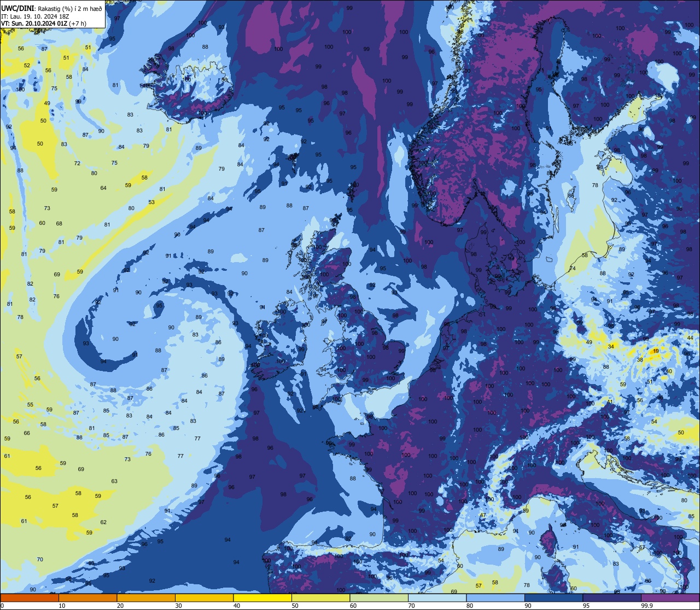Viewport: 700px width, 610px height.
Task: Click the 30–40 legend color segment
Action: pyautogui.click(x=204, y=598)
